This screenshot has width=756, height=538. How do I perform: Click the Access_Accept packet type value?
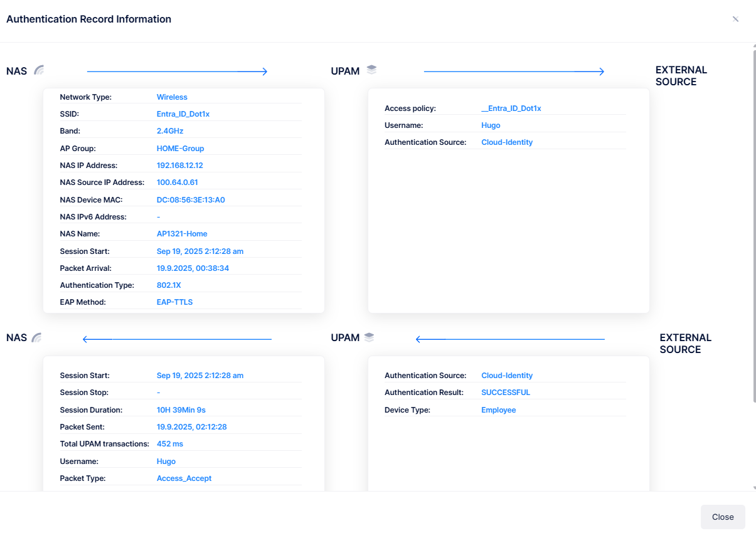(x=184, y=478)
